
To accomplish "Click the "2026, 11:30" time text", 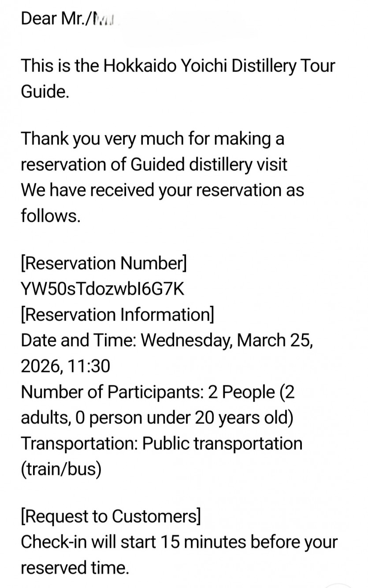I will [x=65, y=366].
